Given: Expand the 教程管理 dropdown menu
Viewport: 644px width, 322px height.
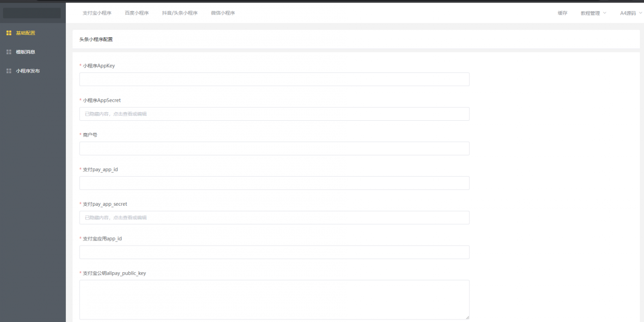Looking at the screenshot, I should click(x=593, y=13).
